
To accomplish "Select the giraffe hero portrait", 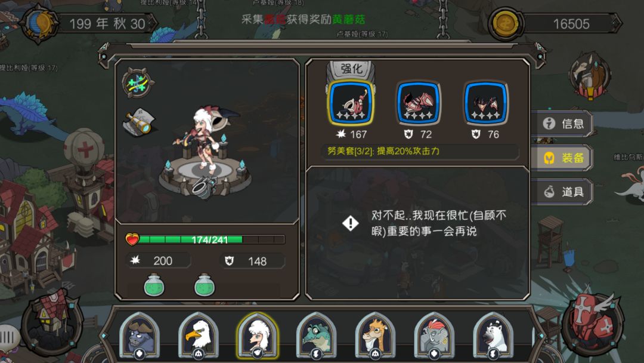I will 375,336.
